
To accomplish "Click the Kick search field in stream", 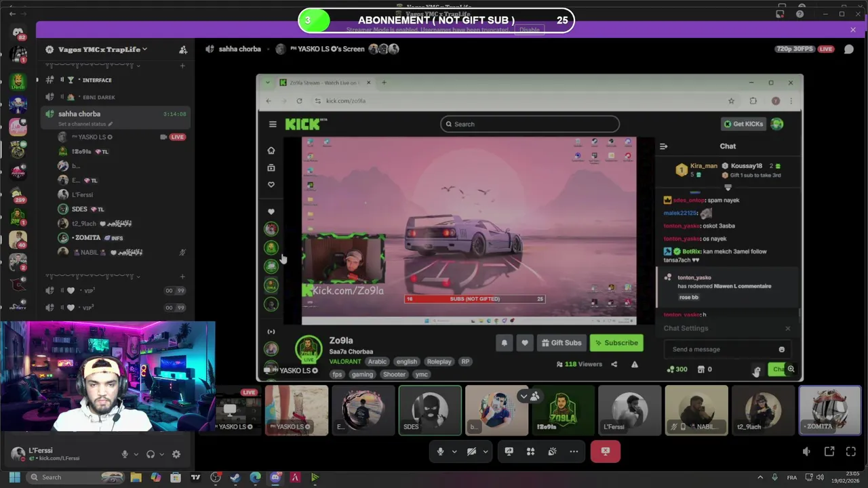I will tap(530, 124).
